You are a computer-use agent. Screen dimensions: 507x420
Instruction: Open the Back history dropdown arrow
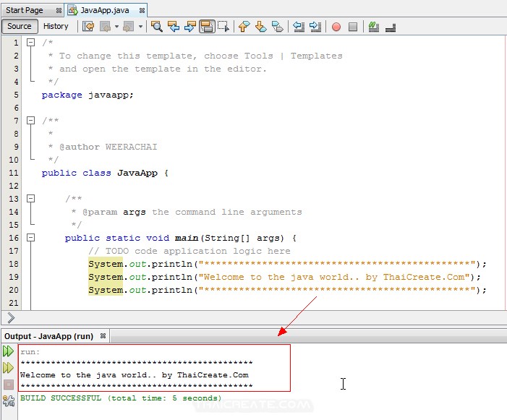coord(116,27)
